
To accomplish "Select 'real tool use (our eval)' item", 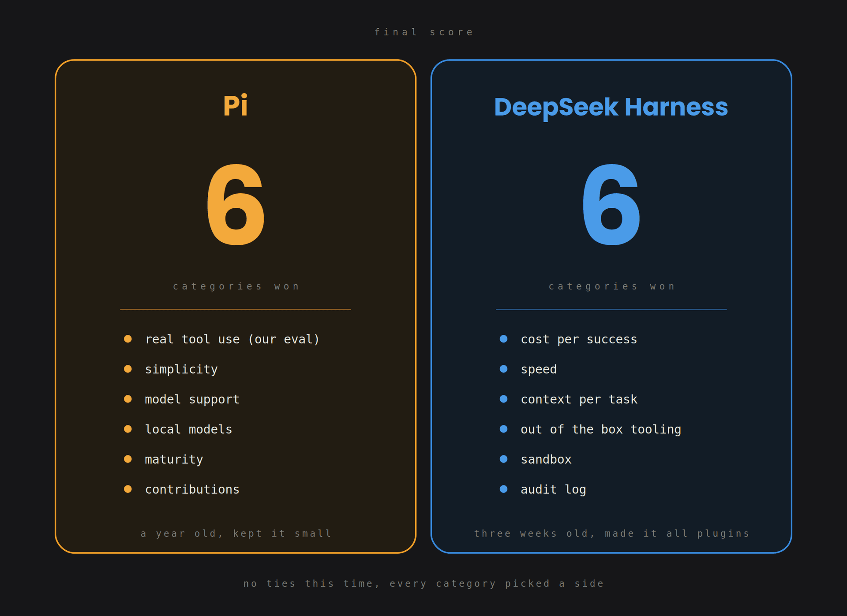I will pyautogui.click(x=232, y=339).
